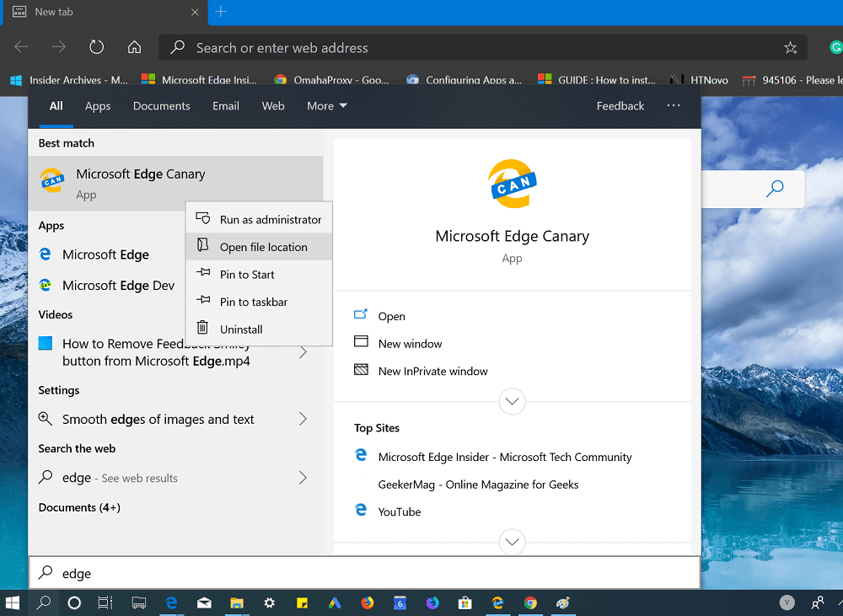Open the Configuring Apps bookmark
843x616 pixels.
464,80
